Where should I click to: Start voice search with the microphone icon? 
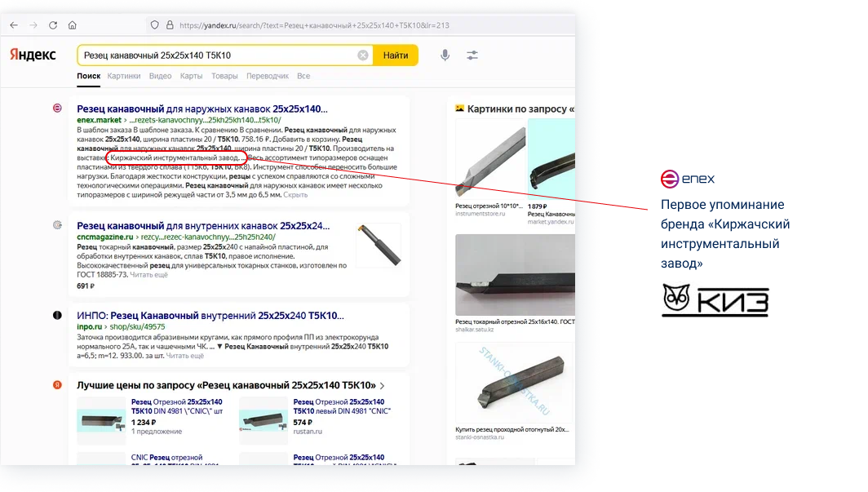click(445, 55)
